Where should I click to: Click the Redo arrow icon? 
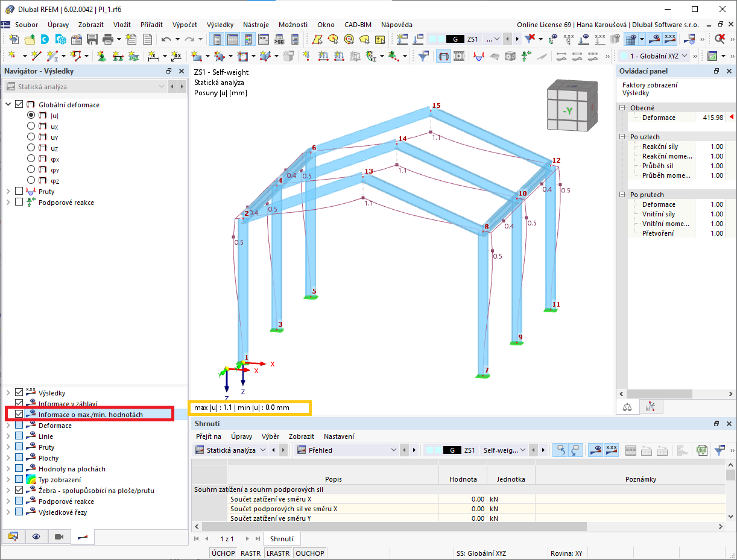pos(189,39)
